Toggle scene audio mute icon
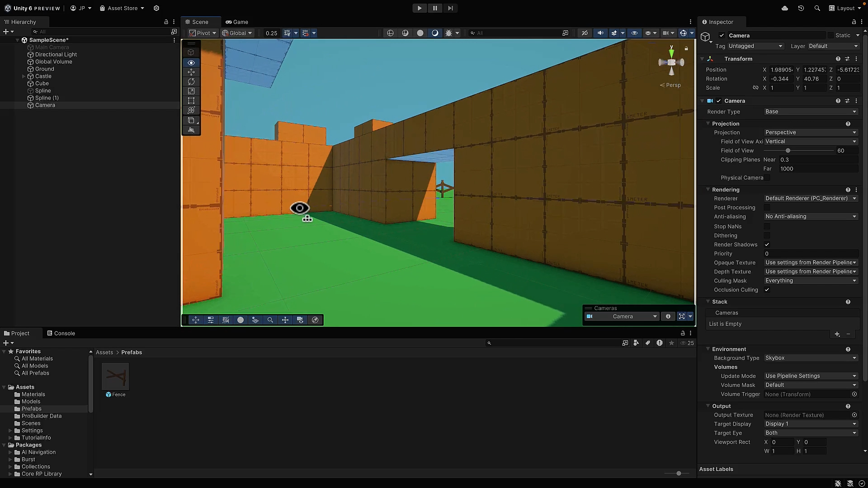This screenshot has height=488, width=868. click(x=600, y=33)
